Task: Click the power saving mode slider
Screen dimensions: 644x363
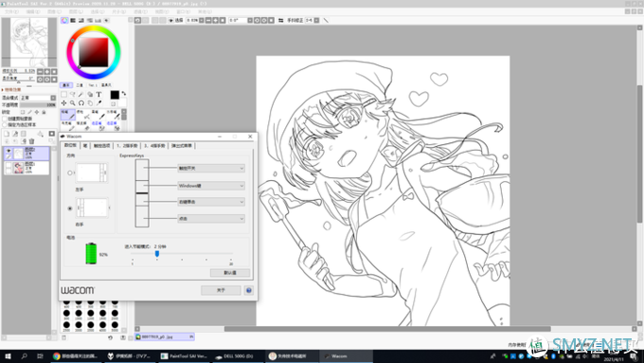Action: (157, 254)
